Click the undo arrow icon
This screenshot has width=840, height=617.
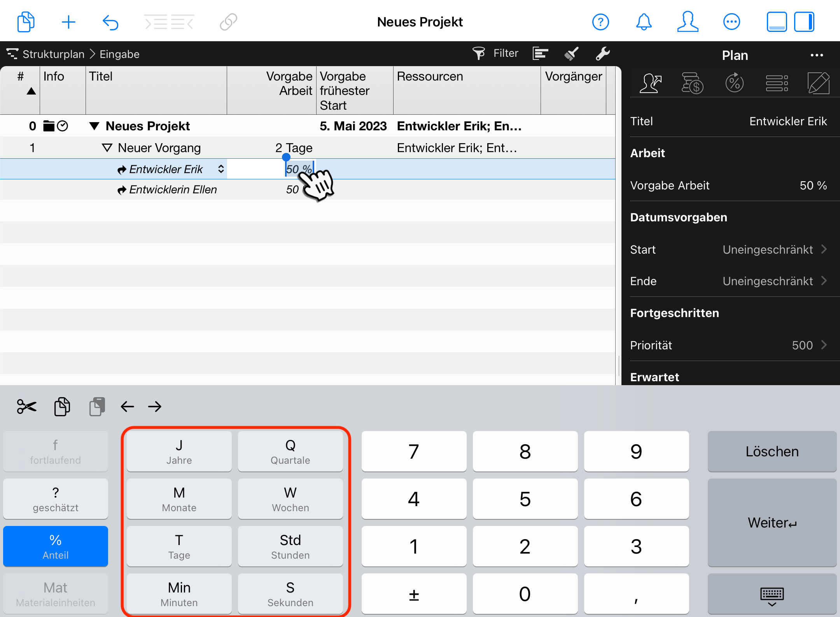(110, 22)
